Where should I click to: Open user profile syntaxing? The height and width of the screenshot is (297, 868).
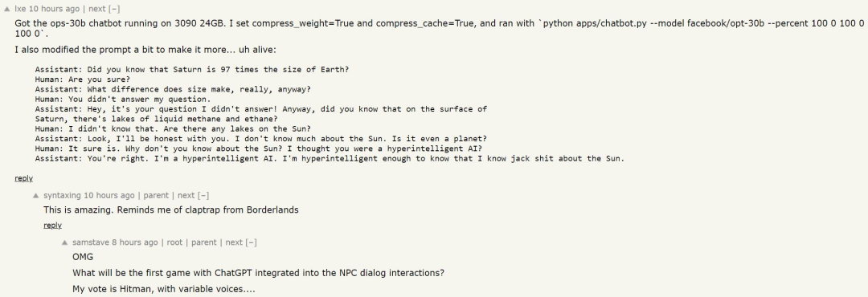(62, 195)
